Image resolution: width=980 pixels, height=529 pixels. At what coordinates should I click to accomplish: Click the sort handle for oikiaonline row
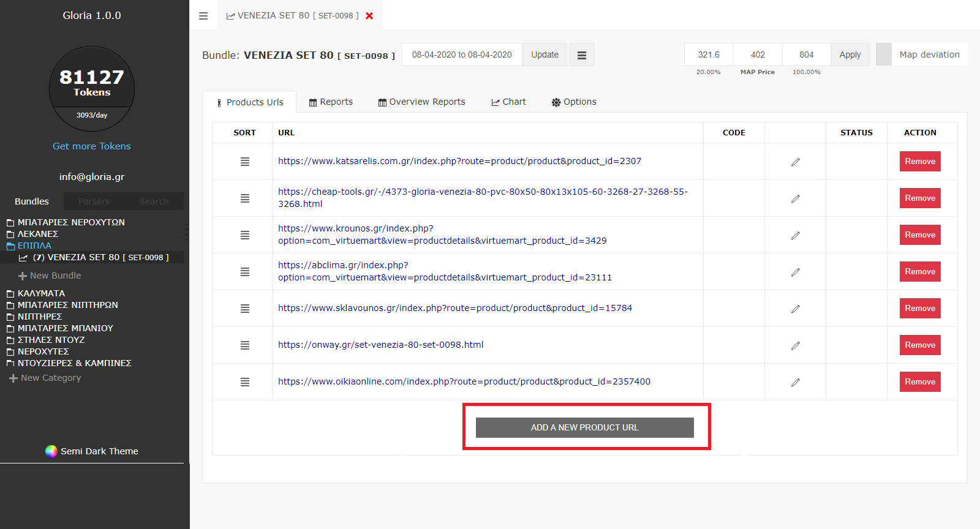245,382
